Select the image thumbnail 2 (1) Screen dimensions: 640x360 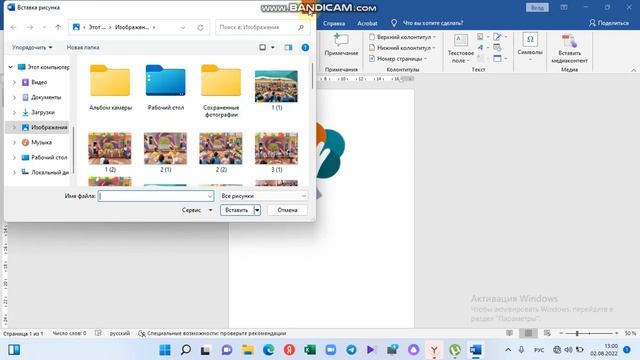click(166, 152)
